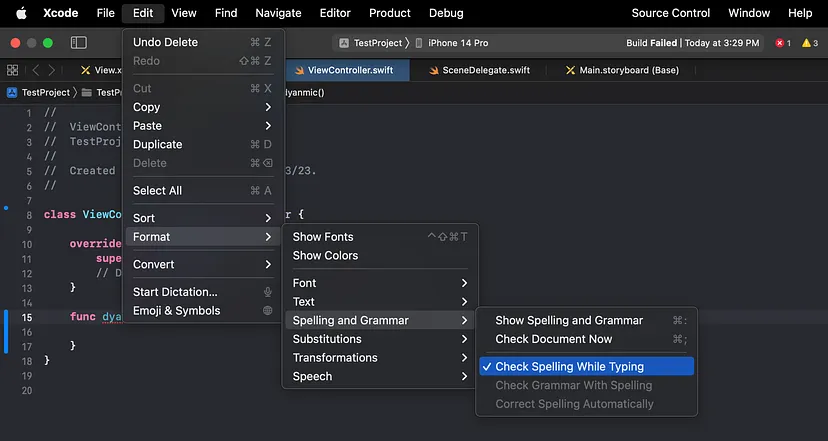Open the Format submenu
828x441 pixels.
pyautogui.click(x=203, y=237)
